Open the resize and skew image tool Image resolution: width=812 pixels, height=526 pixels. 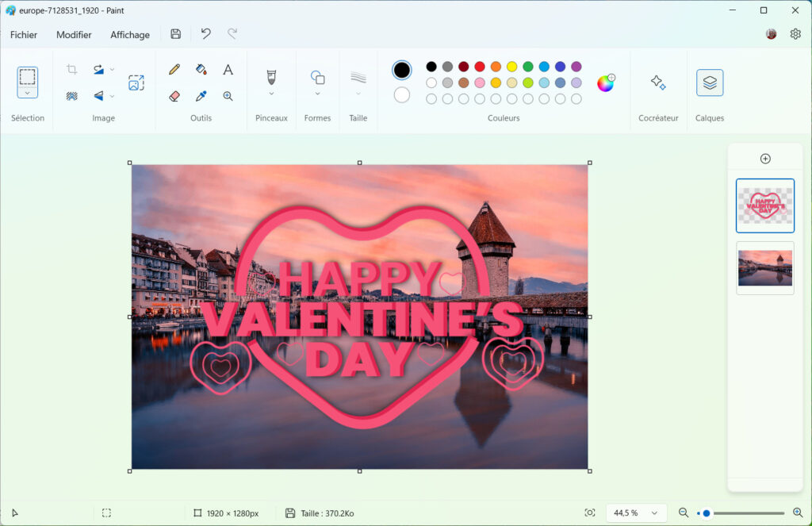pyautogui.click(x=136, y=83)
